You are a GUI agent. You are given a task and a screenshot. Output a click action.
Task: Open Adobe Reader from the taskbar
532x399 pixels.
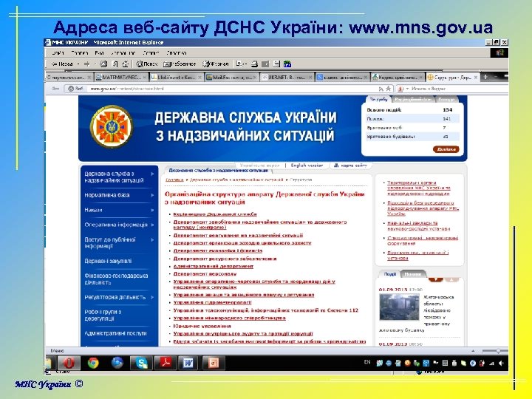tap(166, 363)
